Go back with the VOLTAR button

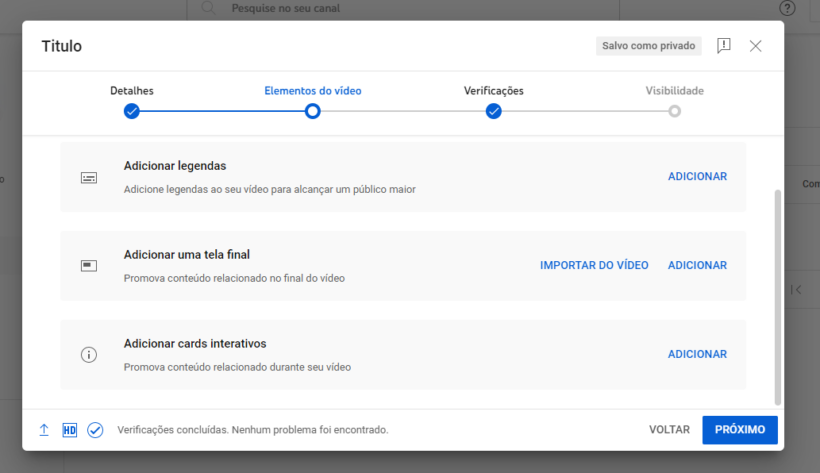point(669,430)
